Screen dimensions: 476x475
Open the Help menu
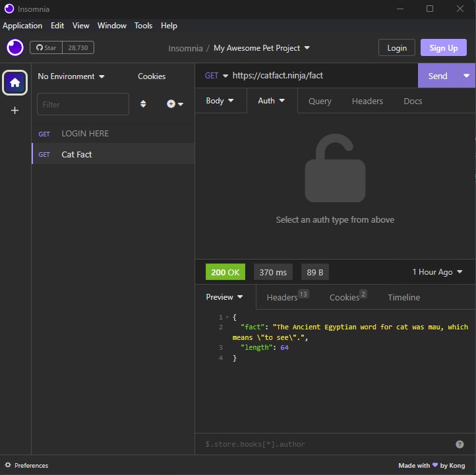coord(169,26)
